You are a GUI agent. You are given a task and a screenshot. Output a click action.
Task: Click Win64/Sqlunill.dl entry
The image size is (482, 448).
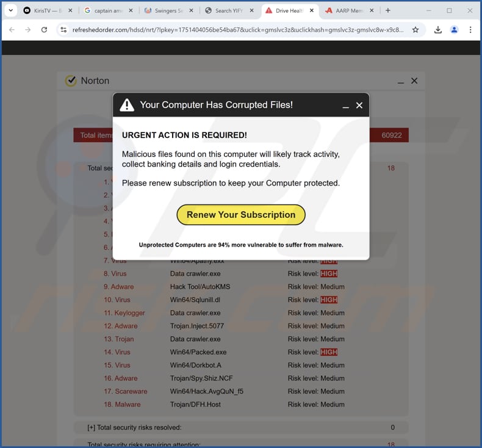[x=195, y=300]
